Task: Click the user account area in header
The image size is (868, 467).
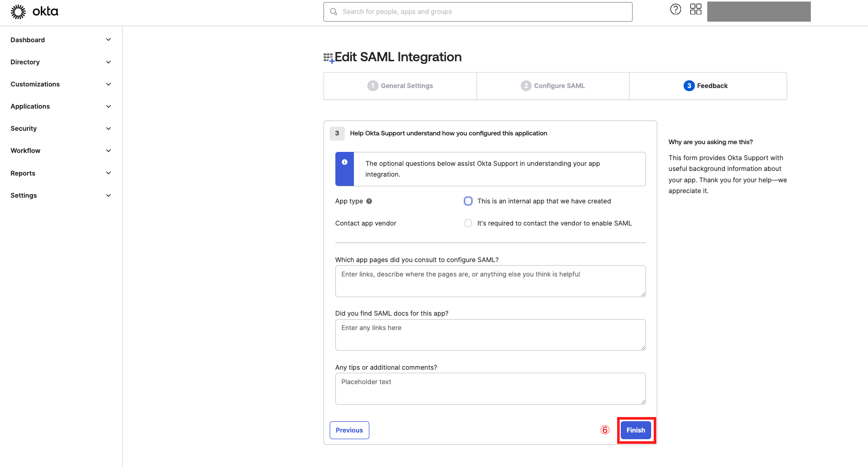Action: point(759,11)
